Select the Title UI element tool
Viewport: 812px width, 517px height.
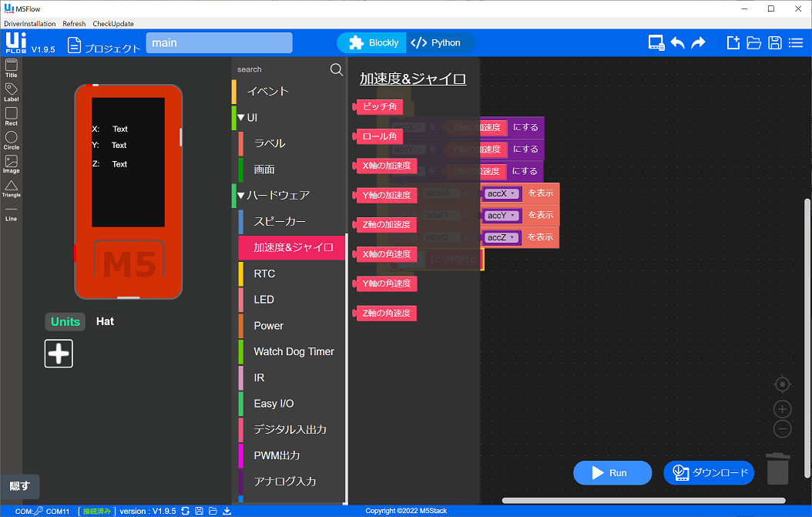[x=11, y=68]
